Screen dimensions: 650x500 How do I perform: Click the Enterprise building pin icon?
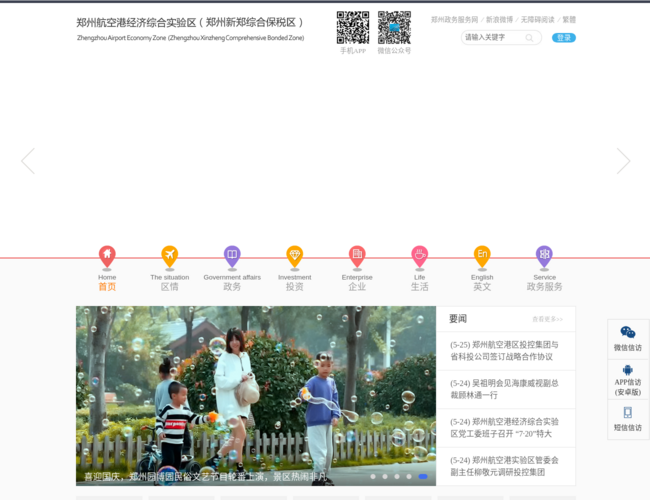coord(357,257)
